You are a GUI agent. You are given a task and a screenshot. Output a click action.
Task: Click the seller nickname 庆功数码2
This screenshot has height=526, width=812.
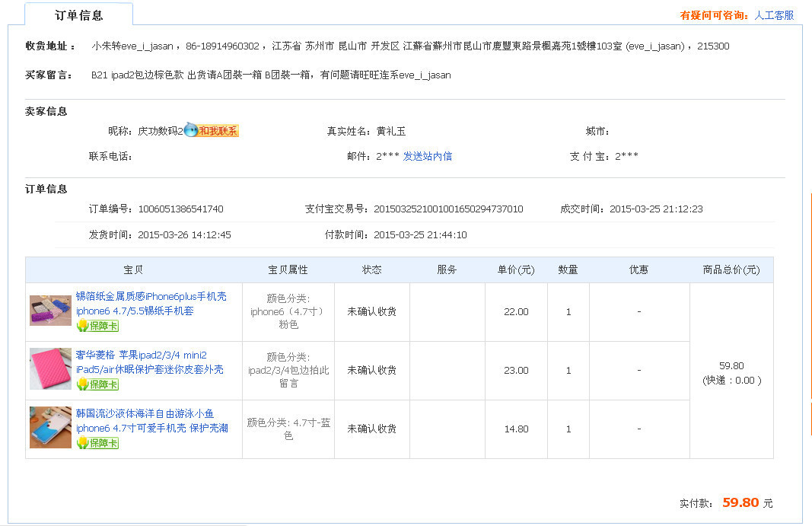160,131
